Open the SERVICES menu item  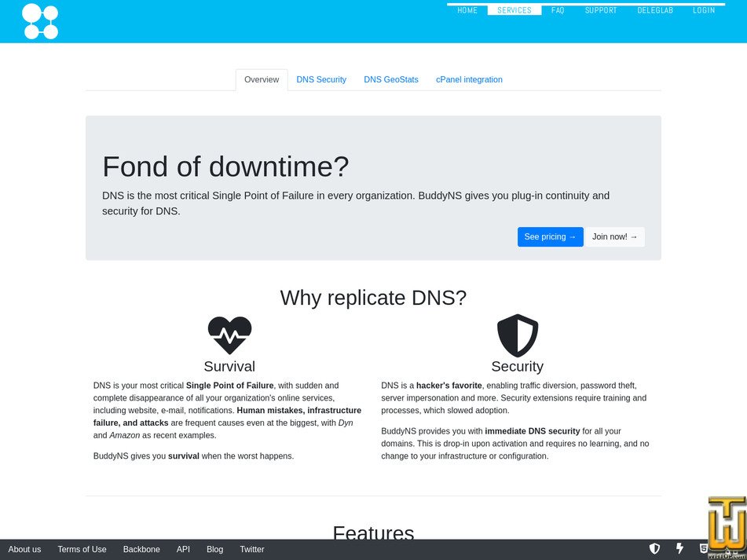[514, 10]
